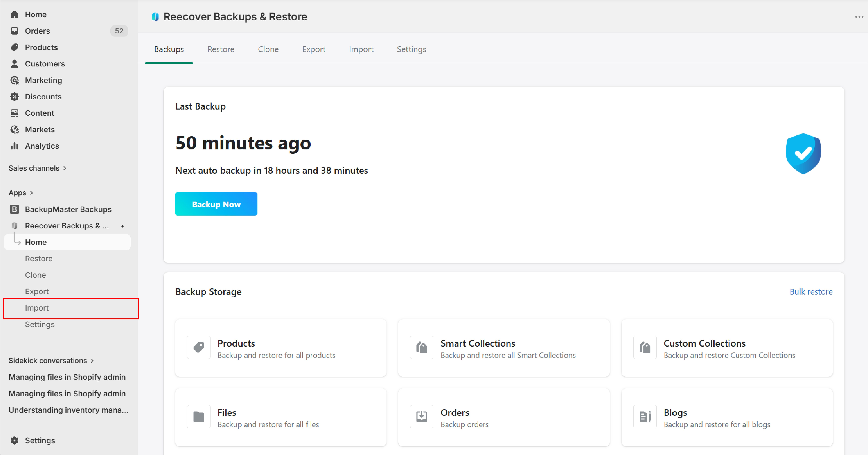
Task: Click the blue shield checkmark icon
Action: pyautogui.click(x=803, y=154)
